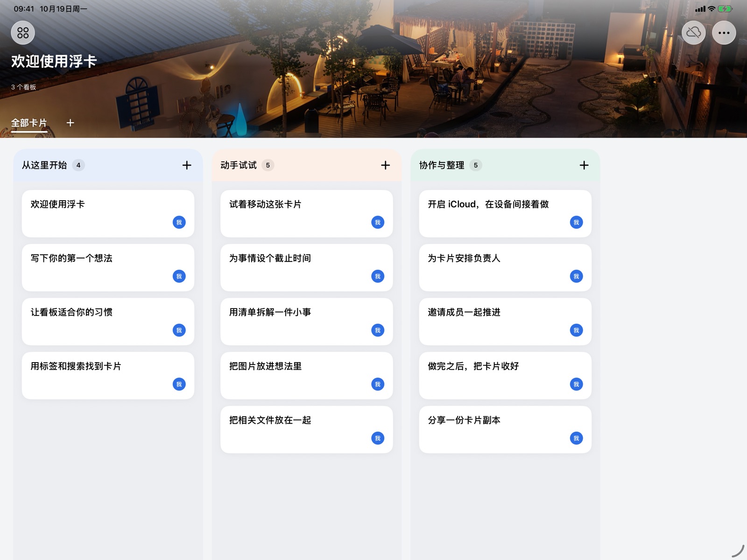The image size is (747, 560).
Task: Click the assignee avatar on 邀请成员一起推进 card
Action: pos(576,330)
